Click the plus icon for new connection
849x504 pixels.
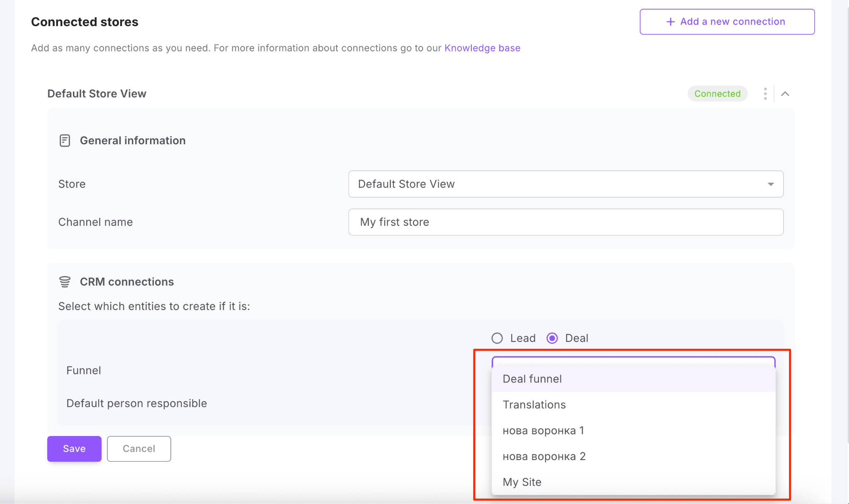coord(670,22)
